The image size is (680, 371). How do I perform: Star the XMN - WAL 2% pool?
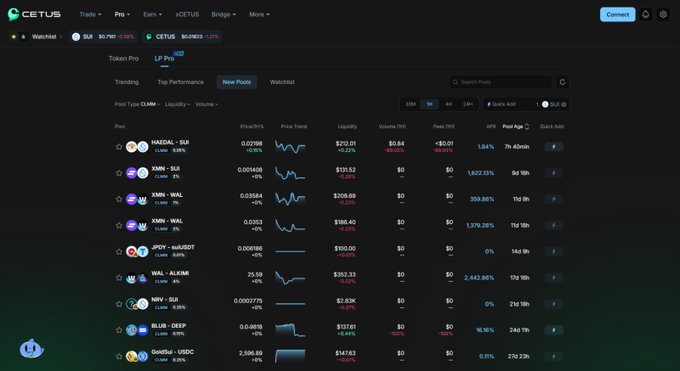[x=119, y=225]
